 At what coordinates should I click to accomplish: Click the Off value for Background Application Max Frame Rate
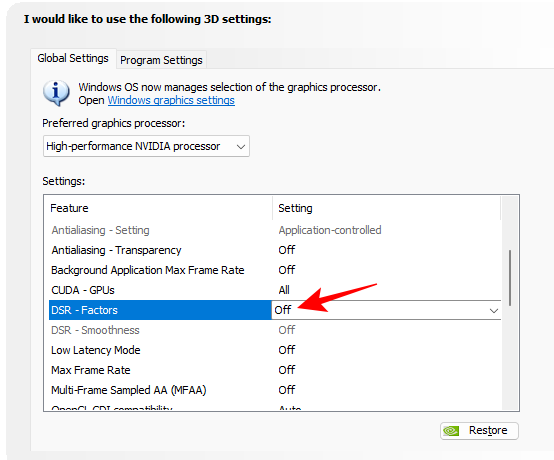point(287,270)
